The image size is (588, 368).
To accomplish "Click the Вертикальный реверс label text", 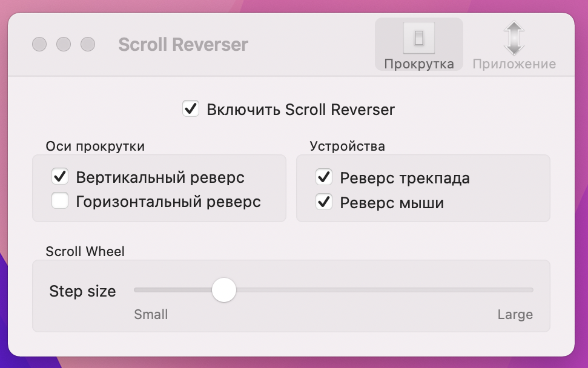I will click(160, 177).
